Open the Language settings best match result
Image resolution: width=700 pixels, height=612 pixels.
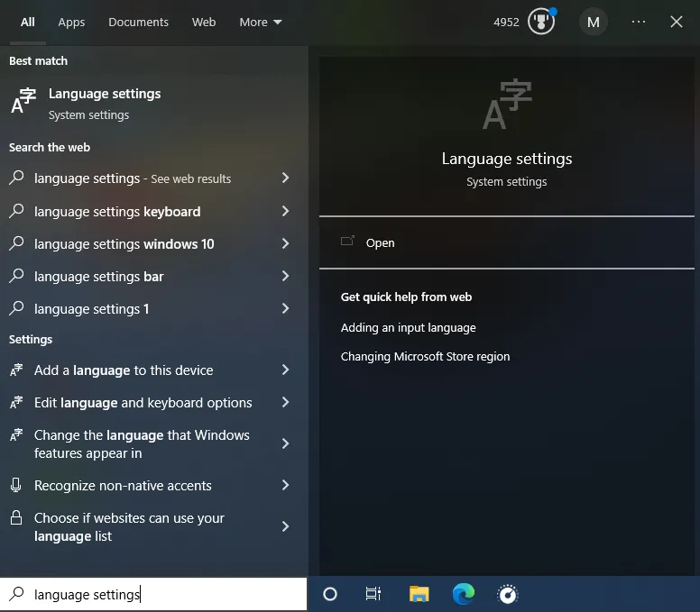click(x=154, y=104)
